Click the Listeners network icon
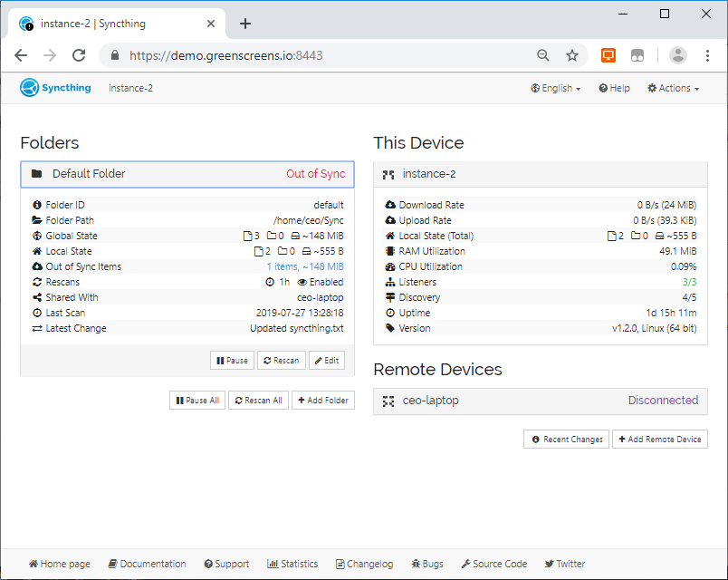728x580 pixels. (x=390, y=282)
